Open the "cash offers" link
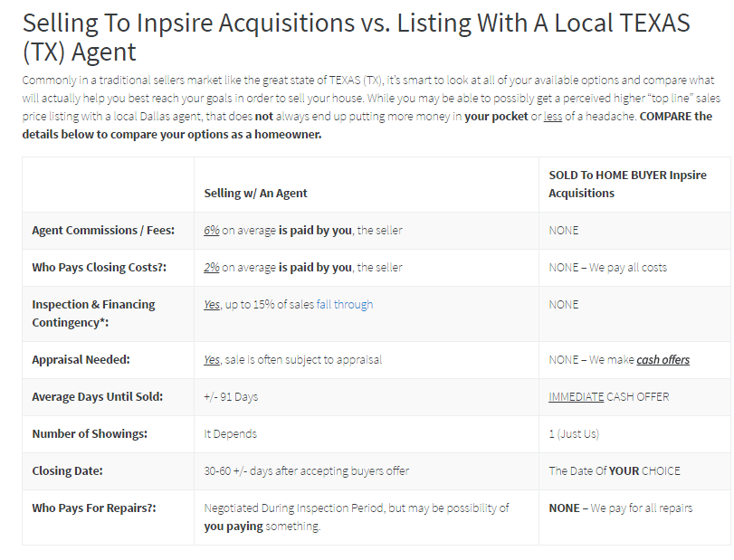The image size is (734, 560). 663,360
